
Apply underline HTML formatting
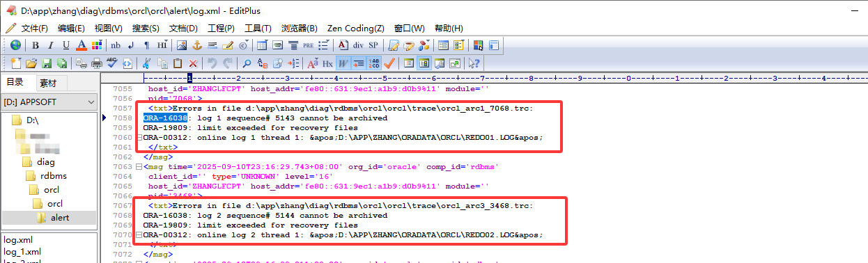pyautogui.click(x=65, y=45)
